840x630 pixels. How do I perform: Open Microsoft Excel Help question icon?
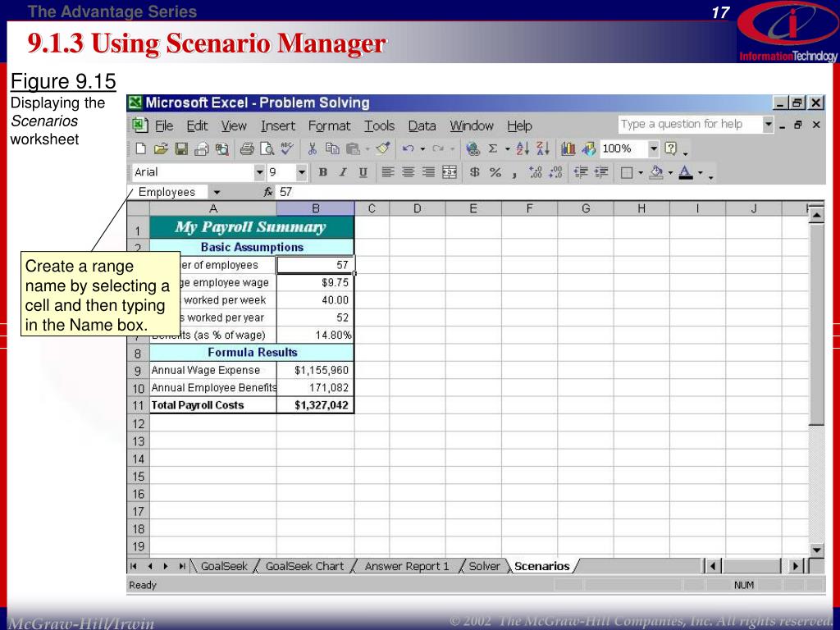[671, 148]
